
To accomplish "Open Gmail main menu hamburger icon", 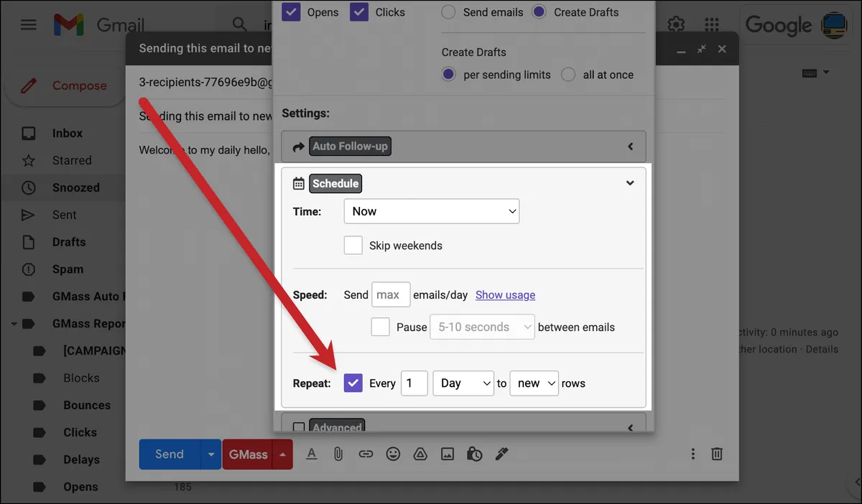I will pyautogui.click(x=28, y=25).
